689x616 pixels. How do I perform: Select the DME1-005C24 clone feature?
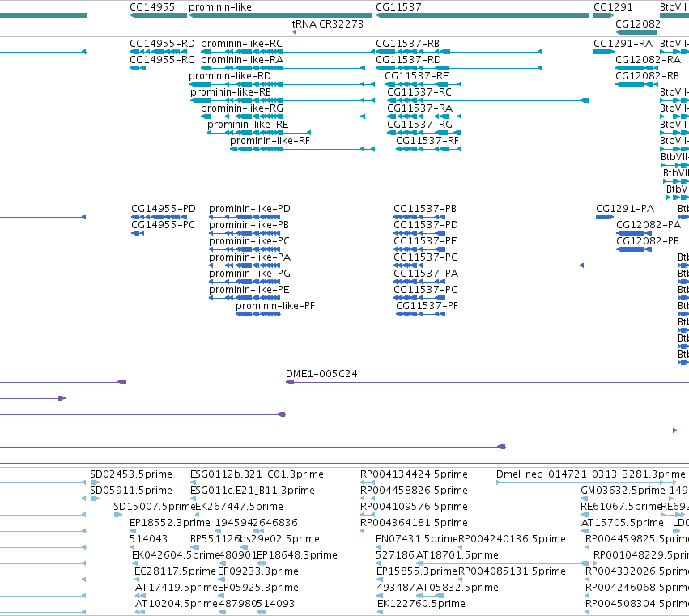(x=487, y=382)
